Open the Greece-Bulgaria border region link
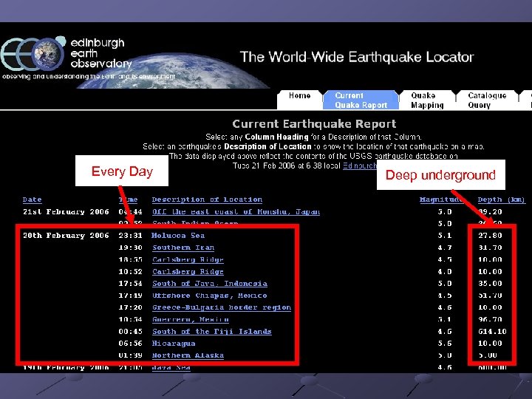The image size is (532, 399). 222,307
